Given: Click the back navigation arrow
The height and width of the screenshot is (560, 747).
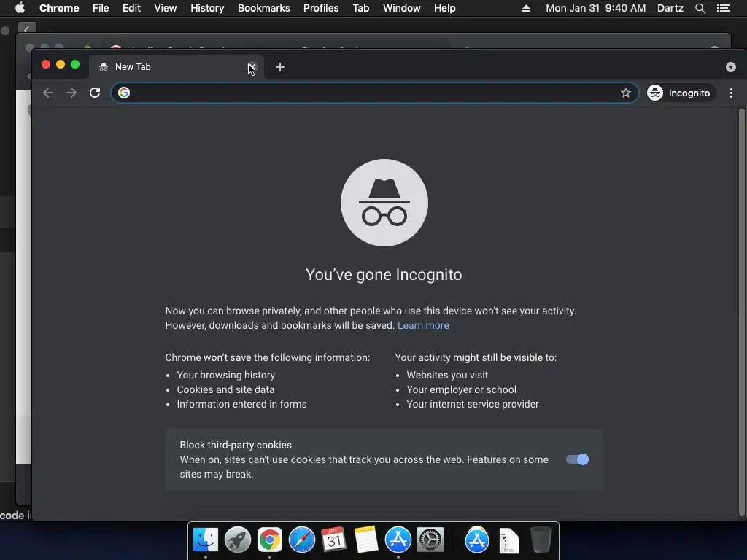Looking at the screenshot, I should [x=48, y=93].
